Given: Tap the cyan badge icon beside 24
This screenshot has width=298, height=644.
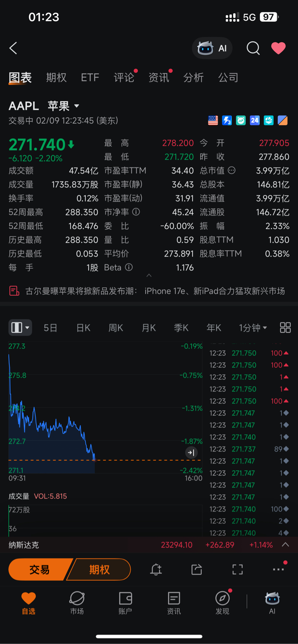Looking at the screenshot, I should (x=269, y=121).
